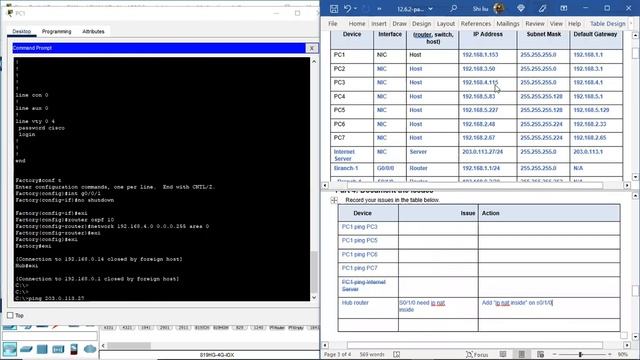Open the document title dropdown in Word

tap(430, 9)
